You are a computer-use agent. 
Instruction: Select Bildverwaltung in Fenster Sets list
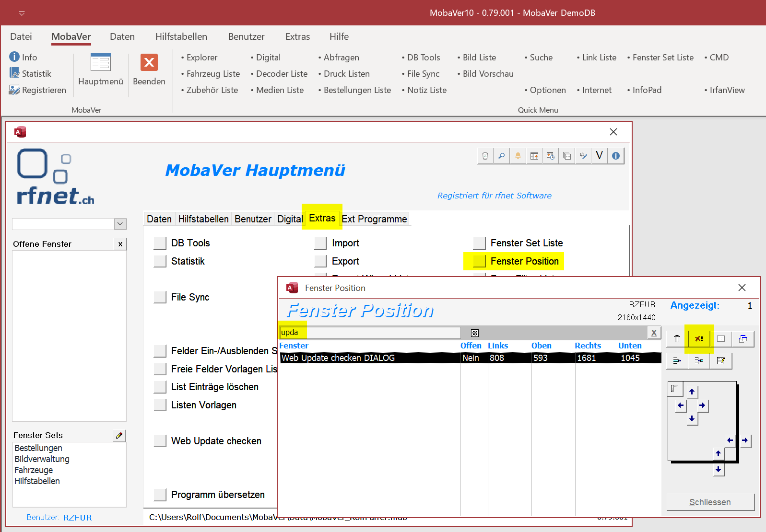tap(42, 459)
